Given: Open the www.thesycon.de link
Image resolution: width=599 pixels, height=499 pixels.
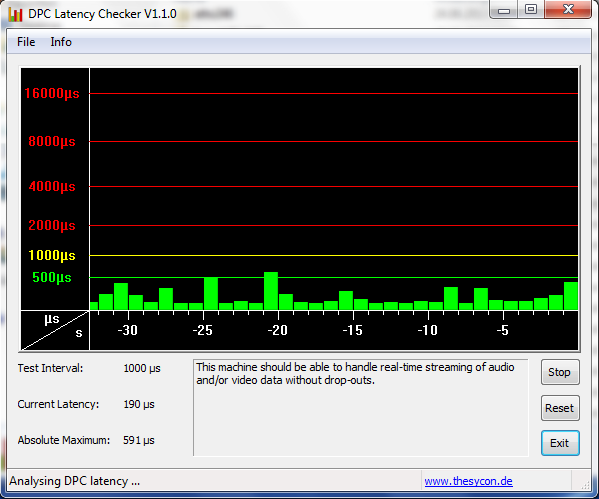Looking at the screenshot, I should tap(468, 481).
